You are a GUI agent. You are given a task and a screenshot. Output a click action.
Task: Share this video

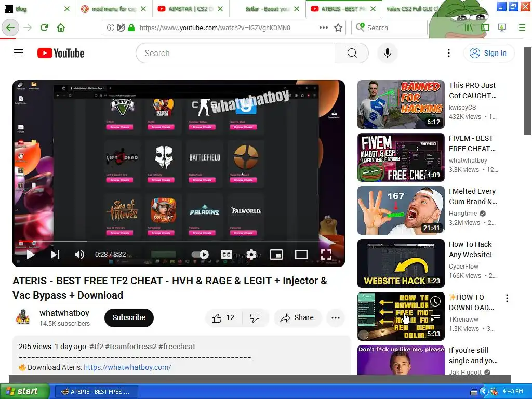click(297, 317)
